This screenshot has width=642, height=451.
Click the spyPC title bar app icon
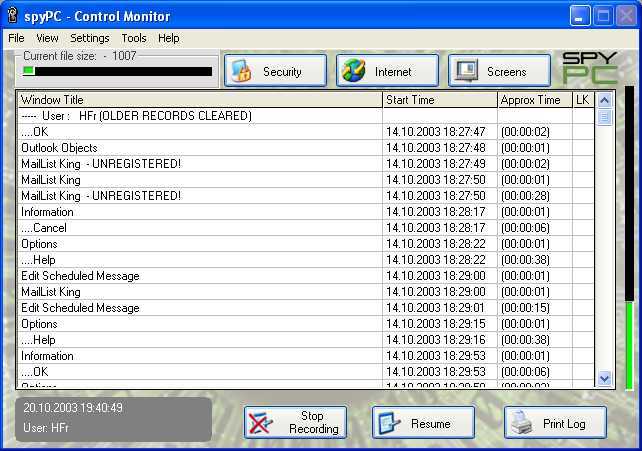click(13, 16)
